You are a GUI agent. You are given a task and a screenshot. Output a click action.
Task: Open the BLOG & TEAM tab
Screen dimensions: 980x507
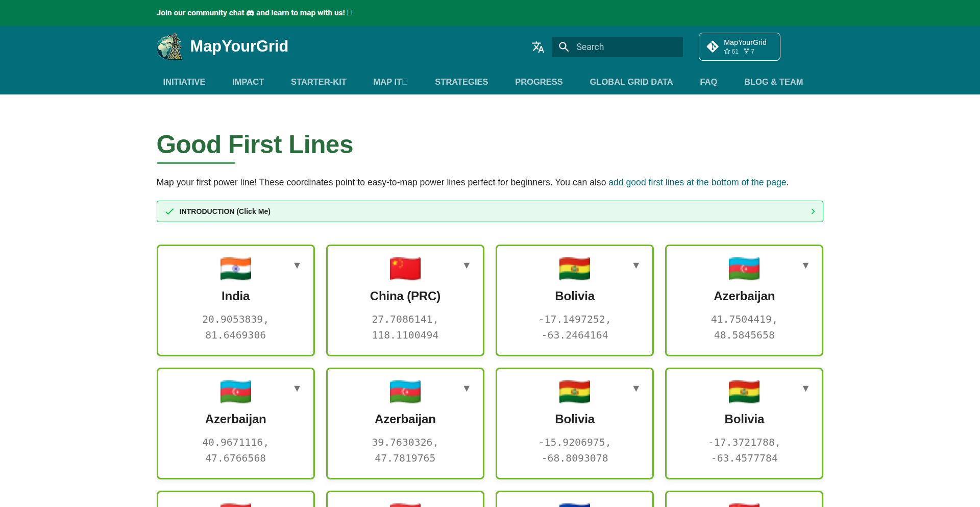click(774, 82)
